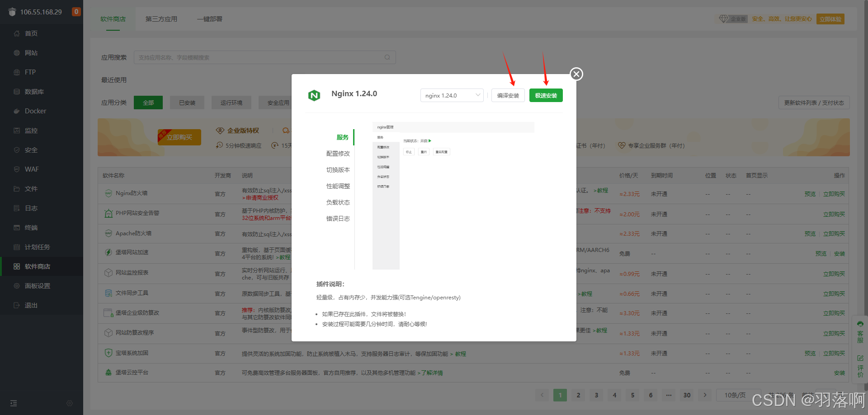Click the gear icon at sidebar bottom
The image size is (868, 415).
(x=70, y=403)
